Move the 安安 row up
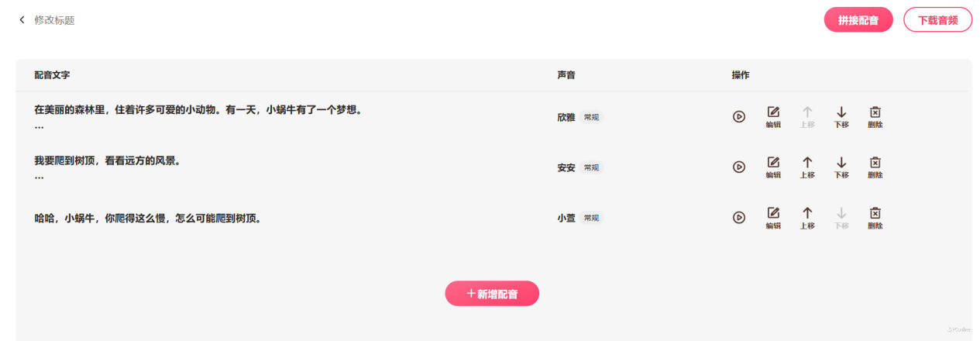The width and height of the screenshot is (980, 341). [x=807, y=167]
